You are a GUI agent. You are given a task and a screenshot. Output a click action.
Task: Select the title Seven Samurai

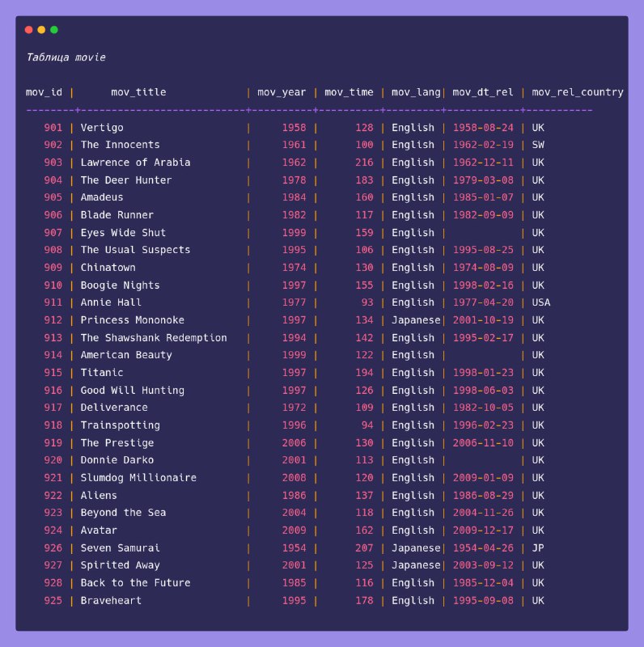click(120, 548)
